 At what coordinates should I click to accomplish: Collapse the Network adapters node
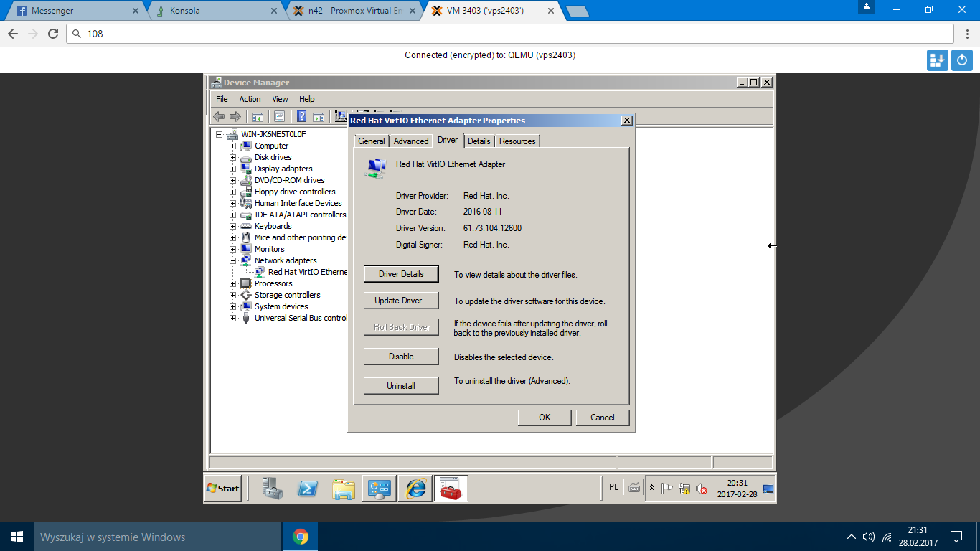pos(232,260)
